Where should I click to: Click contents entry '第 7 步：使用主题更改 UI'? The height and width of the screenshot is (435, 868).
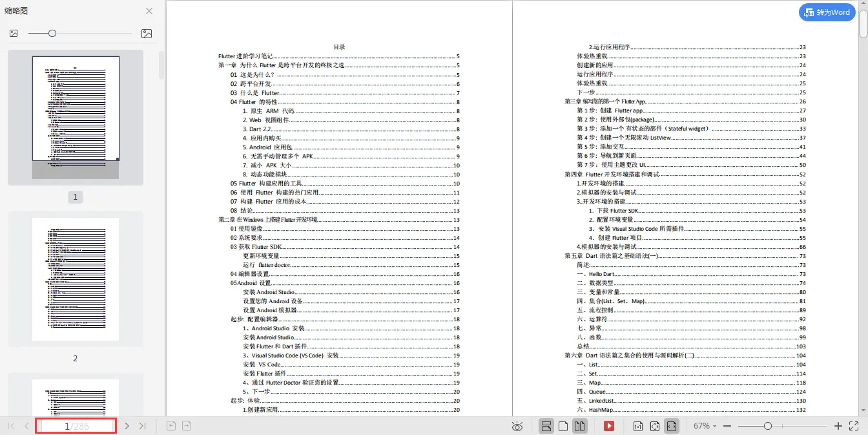(x=691, y=165)
